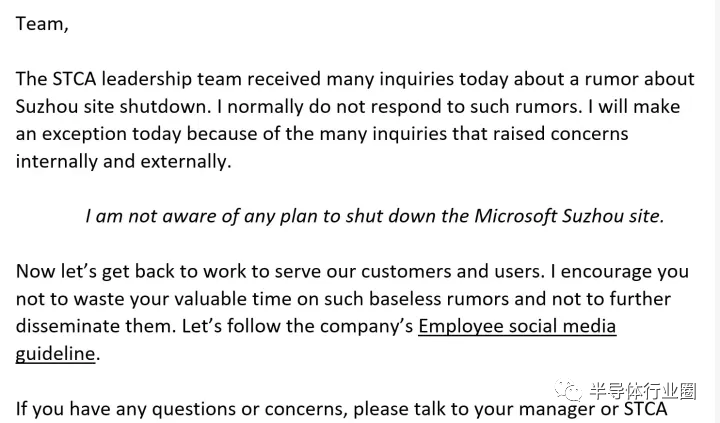This screenshot has width=720, height=423.
Task: Click the 半导体行业圈 watermark text
Action: click(x=643, y=391)
